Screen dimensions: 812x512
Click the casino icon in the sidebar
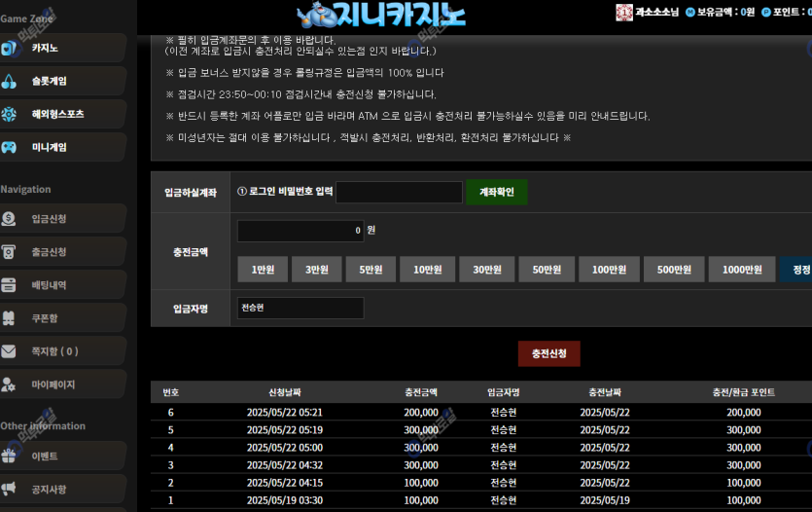(10, 48)
